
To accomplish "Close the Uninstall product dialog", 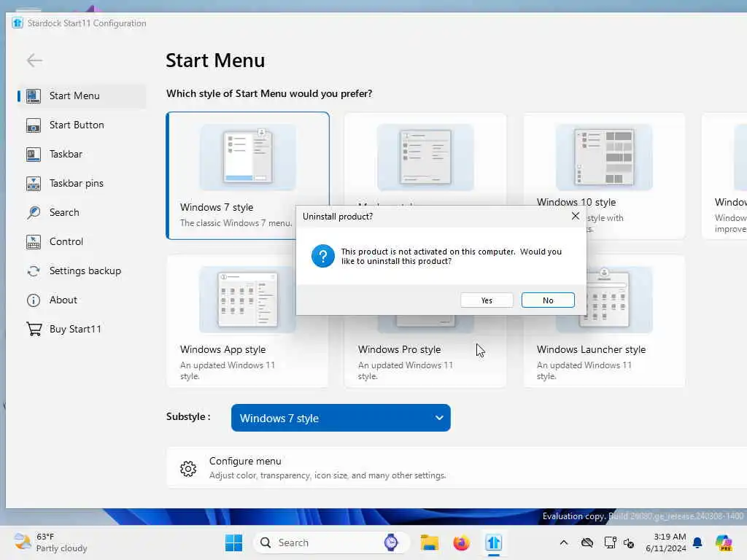I will tap(576, 216).
